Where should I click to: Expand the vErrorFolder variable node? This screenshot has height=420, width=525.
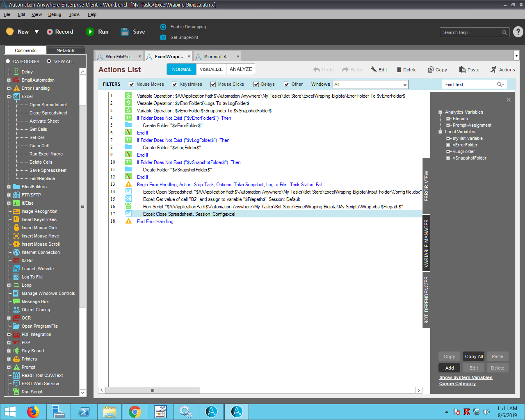pyautogui.click(x=448, y=145)
